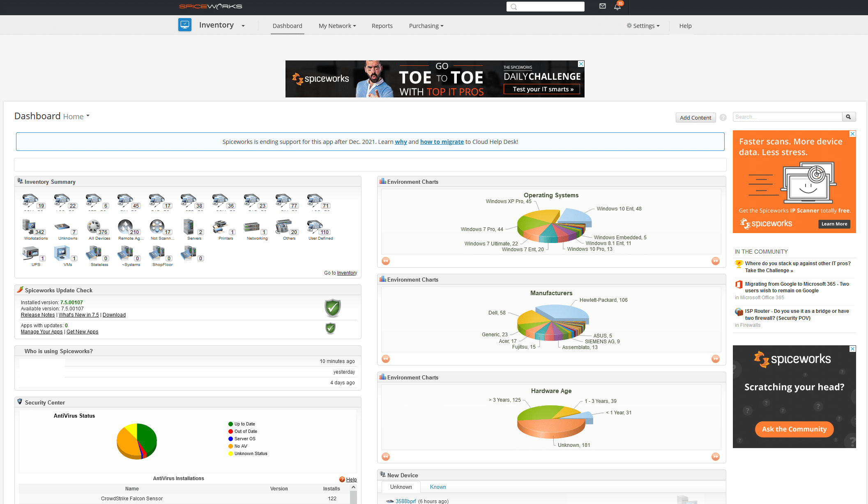Click the Add Content button
868x504 pixels.
695,118
